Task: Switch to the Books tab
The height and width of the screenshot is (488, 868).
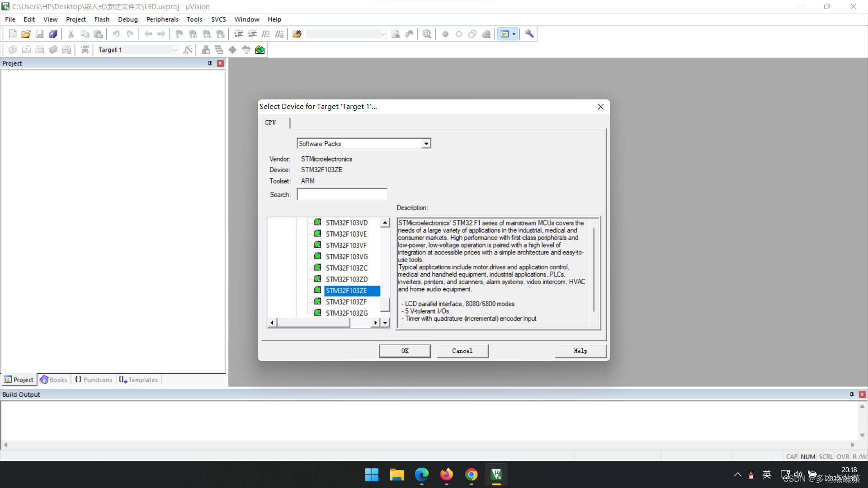Action: [x=54, y=380]
